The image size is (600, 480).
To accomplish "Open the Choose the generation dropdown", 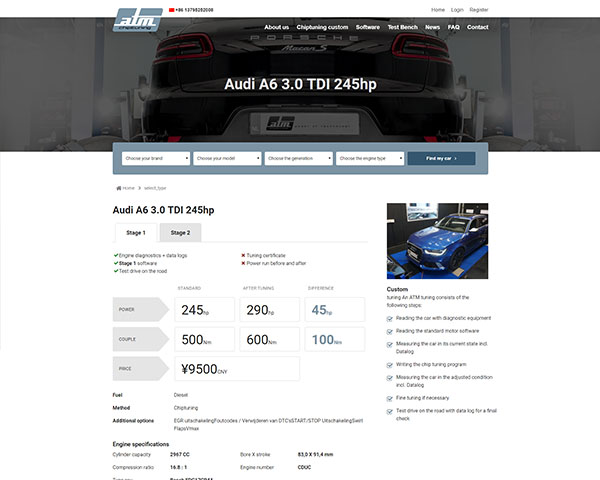I will click(x=298, y=158).
